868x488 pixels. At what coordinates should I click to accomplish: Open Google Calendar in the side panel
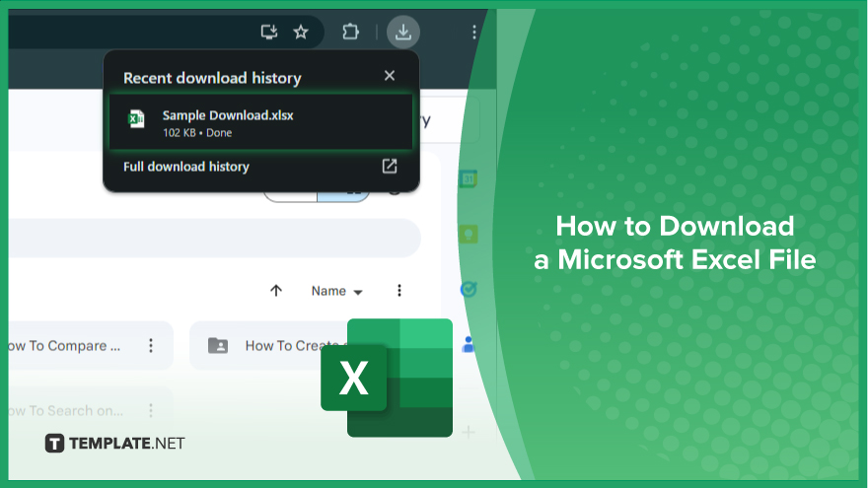[469, 178]
